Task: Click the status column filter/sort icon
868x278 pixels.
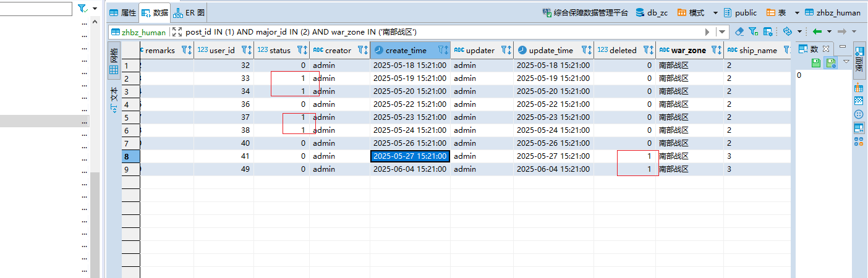Action: pyautogui.click(x=302, y=50)
